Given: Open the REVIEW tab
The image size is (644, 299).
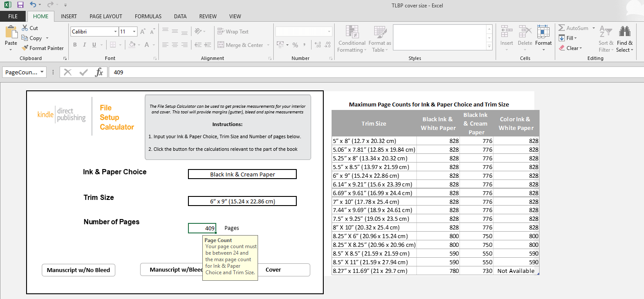Looking at the screenshot, I should [208, 17].
